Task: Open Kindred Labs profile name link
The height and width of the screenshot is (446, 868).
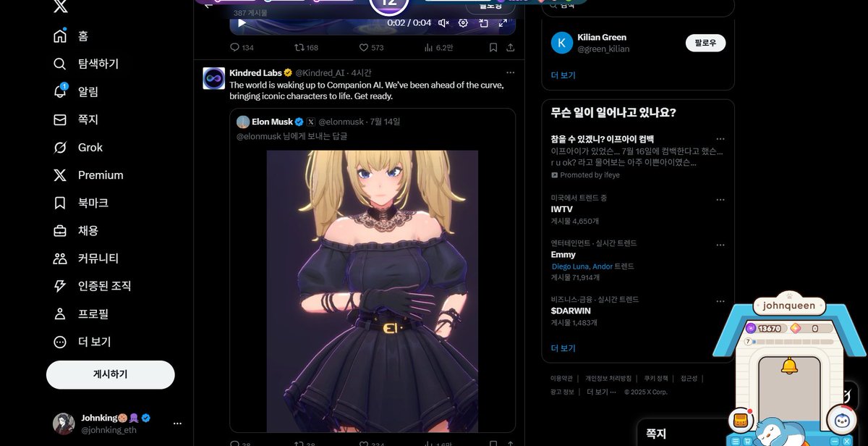Action: pos(255,73)
